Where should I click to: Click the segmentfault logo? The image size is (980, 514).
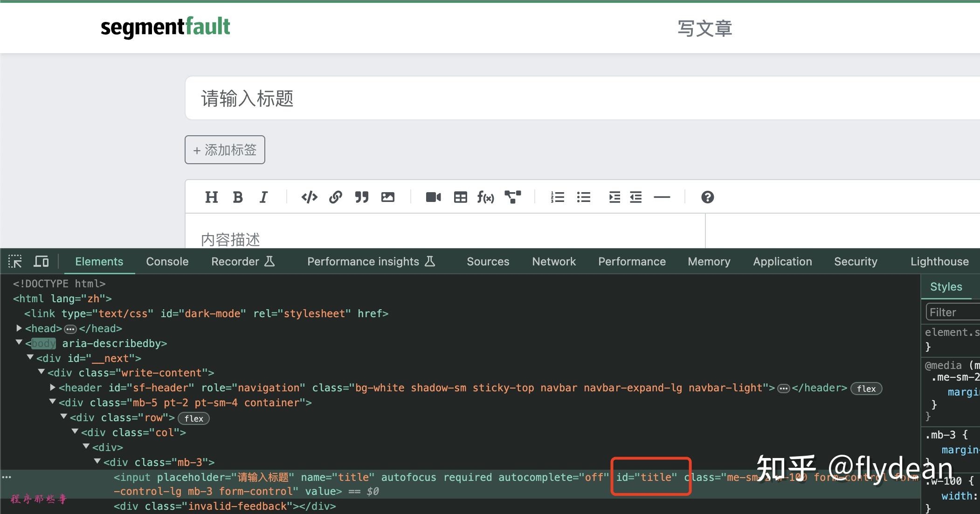pos(165,27)
